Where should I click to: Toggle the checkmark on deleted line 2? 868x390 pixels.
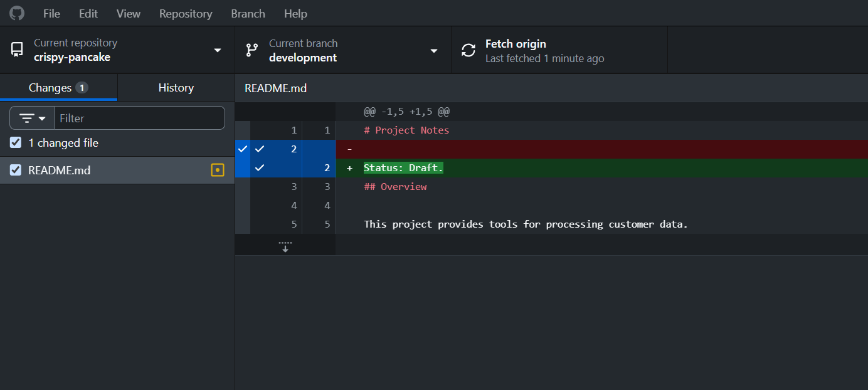260,149
